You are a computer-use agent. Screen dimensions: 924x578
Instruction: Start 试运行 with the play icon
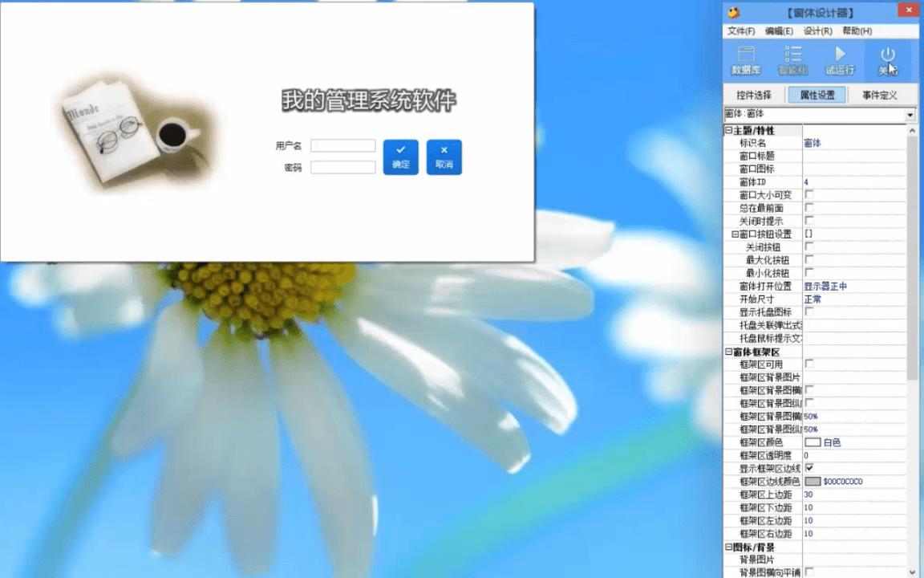click(840, 61)
